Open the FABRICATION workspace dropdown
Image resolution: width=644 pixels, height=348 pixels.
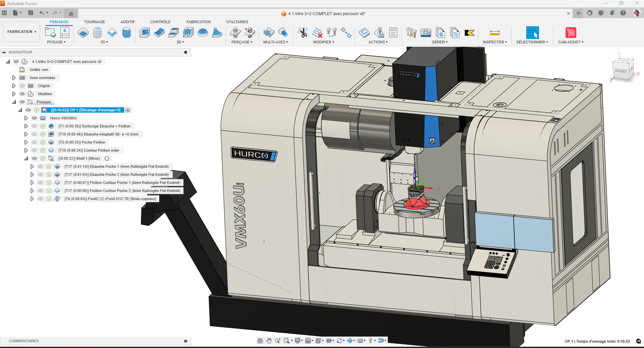(22, 32)
